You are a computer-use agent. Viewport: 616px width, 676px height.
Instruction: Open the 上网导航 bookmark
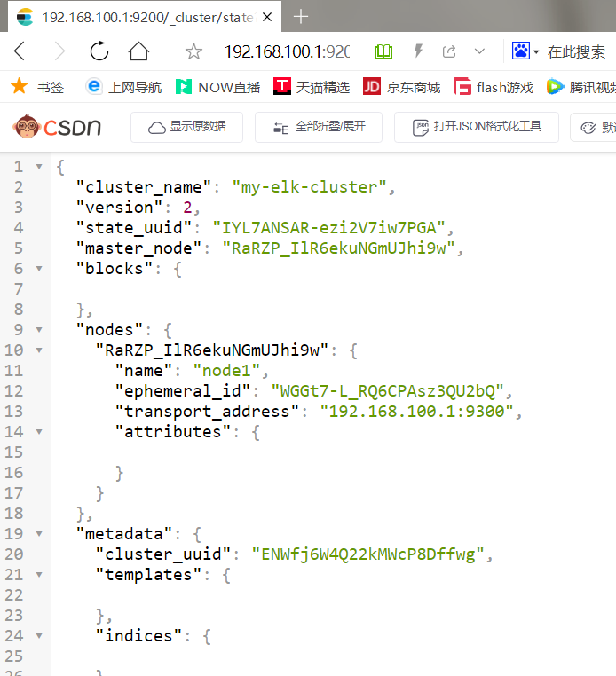pyautogui.click(x=123, y=87)
